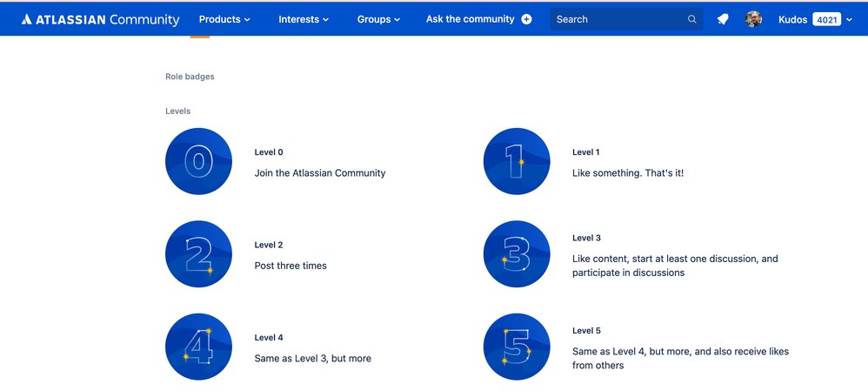Open notifications megaphone icon
868x391 pixels.
[723, 19]
